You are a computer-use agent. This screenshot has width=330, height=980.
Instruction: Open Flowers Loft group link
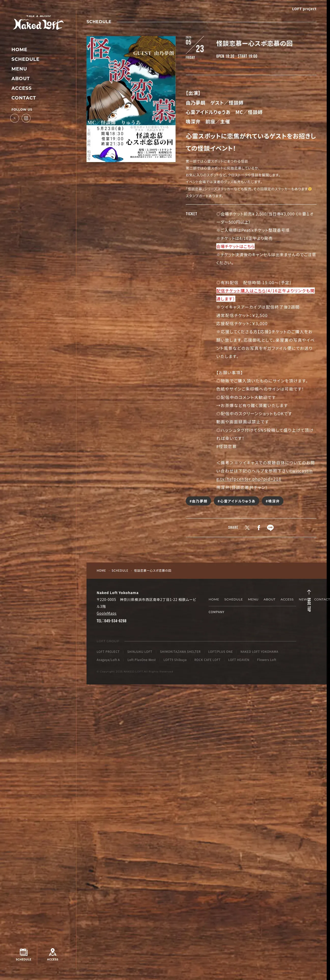coord(266,660)
